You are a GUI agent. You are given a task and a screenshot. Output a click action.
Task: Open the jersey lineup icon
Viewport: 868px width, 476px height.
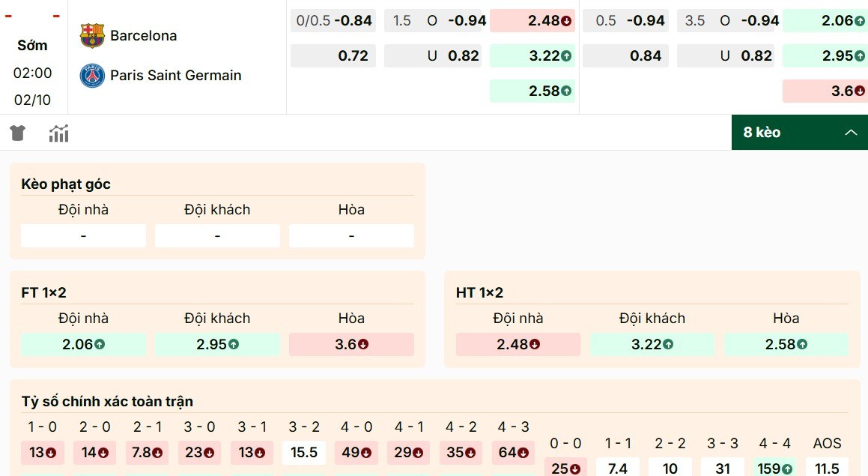[x=18, y=133]
